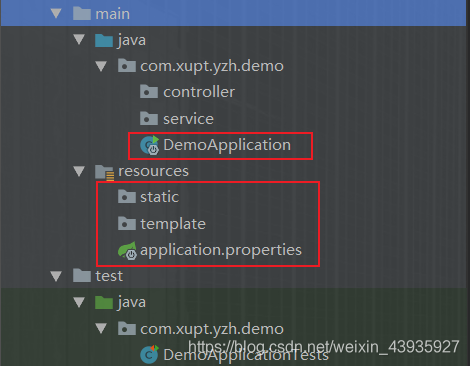Collapse the java folder under test
The image size is (470, 366).
pos(79,302)
